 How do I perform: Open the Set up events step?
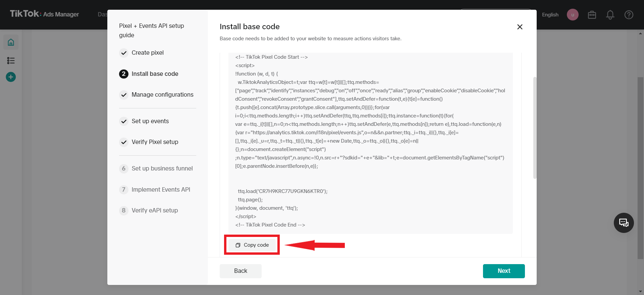pos(144,121)
